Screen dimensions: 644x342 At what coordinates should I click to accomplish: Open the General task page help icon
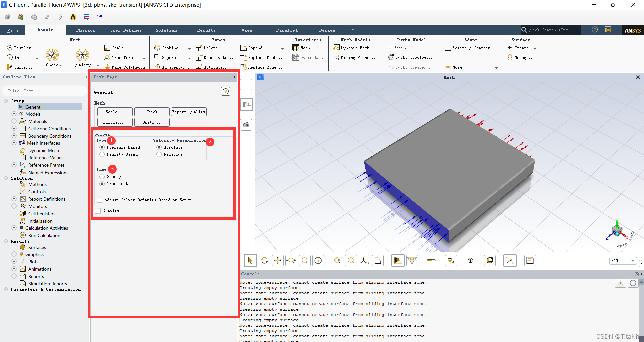[226, 91]
